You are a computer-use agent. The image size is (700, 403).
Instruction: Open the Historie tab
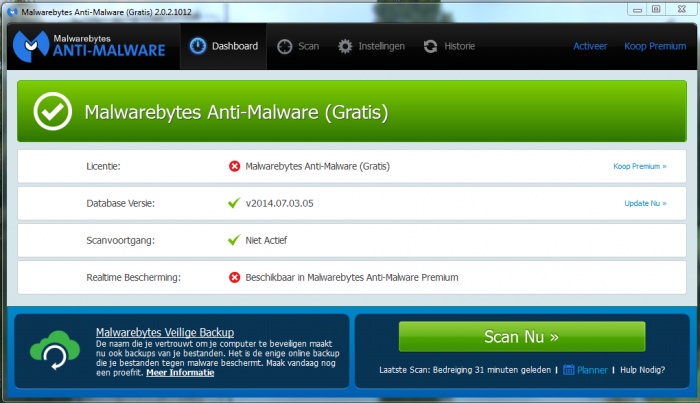(x=449, y=46)
